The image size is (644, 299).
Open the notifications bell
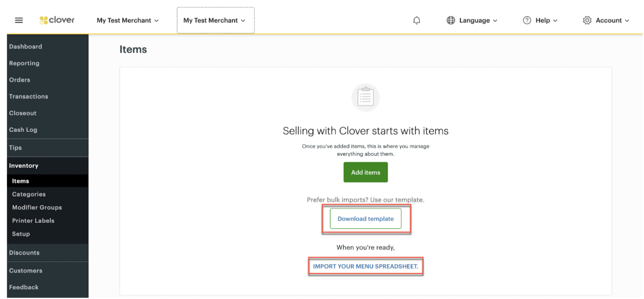(x=417, y=20)
